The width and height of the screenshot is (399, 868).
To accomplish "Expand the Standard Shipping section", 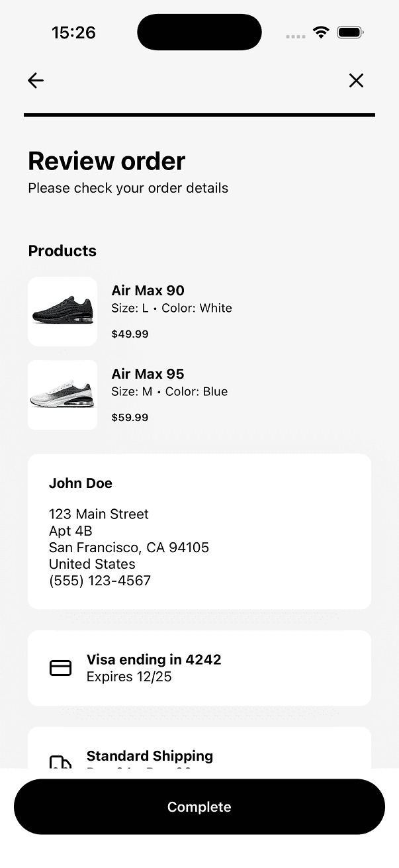I will click(199, 755).
